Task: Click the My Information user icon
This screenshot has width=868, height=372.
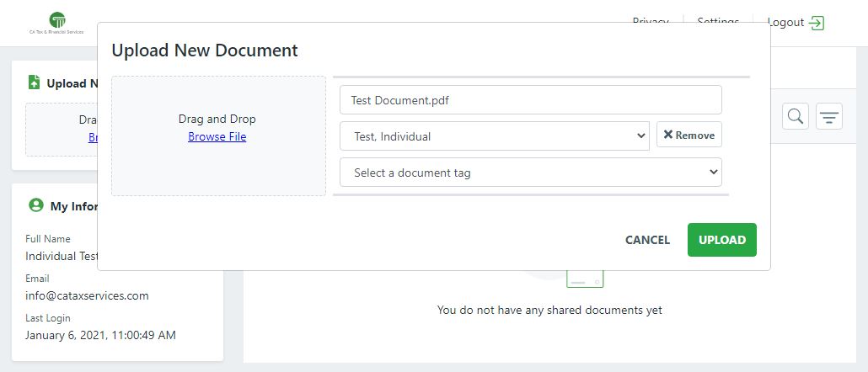Action: tap(36, 205)
